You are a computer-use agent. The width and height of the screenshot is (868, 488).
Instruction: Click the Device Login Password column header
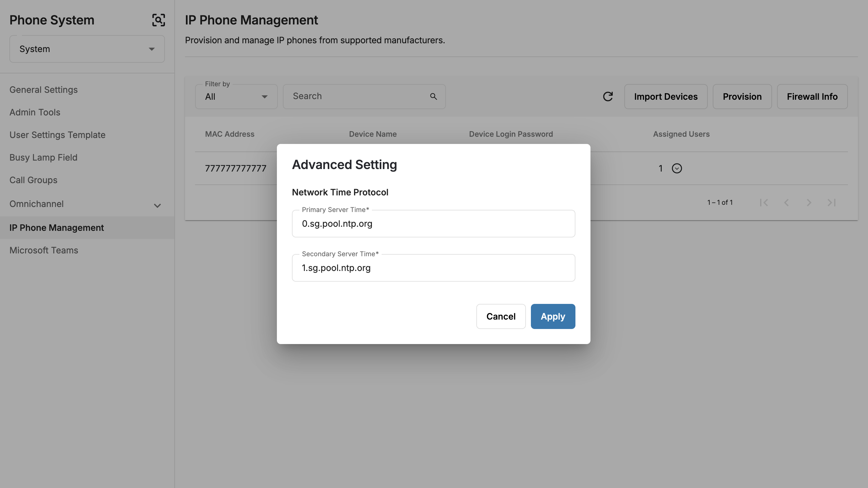click(x=511, y=134)
